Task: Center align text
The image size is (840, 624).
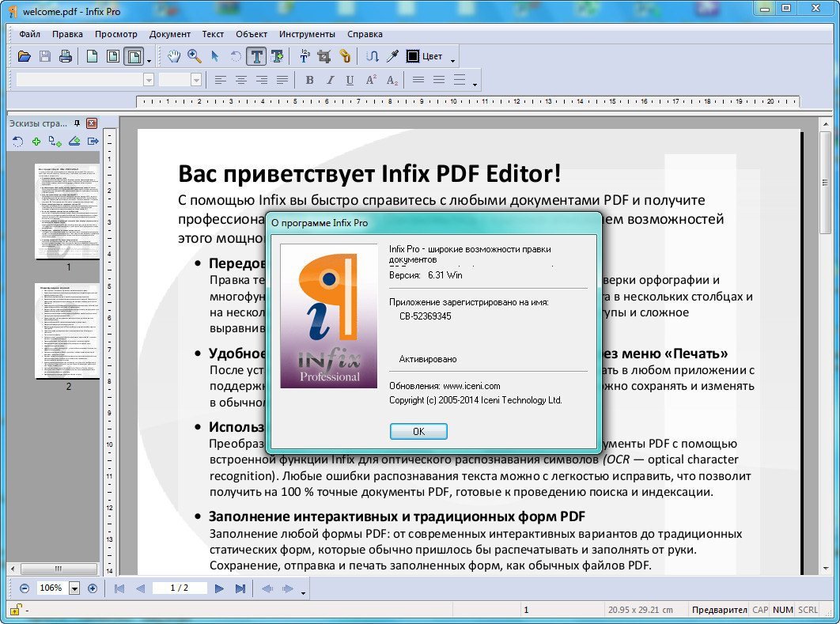Action: click(x=241, y=81)
